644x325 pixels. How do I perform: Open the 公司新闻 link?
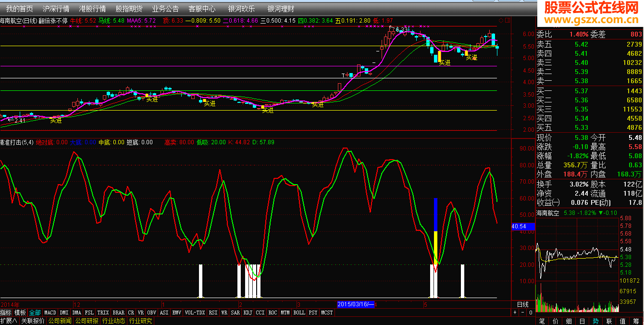pos(60,321)
